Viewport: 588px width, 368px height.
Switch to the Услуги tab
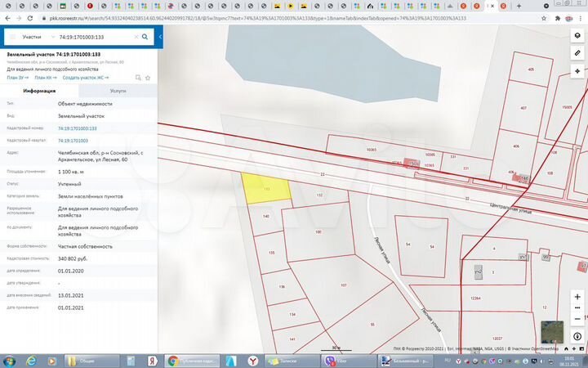point(118,92)
